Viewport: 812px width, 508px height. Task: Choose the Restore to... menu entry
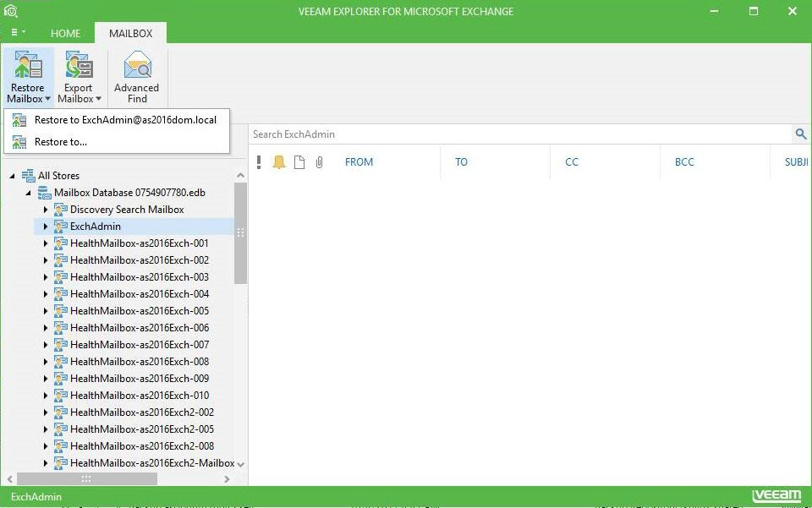click(x=117, y=142)
